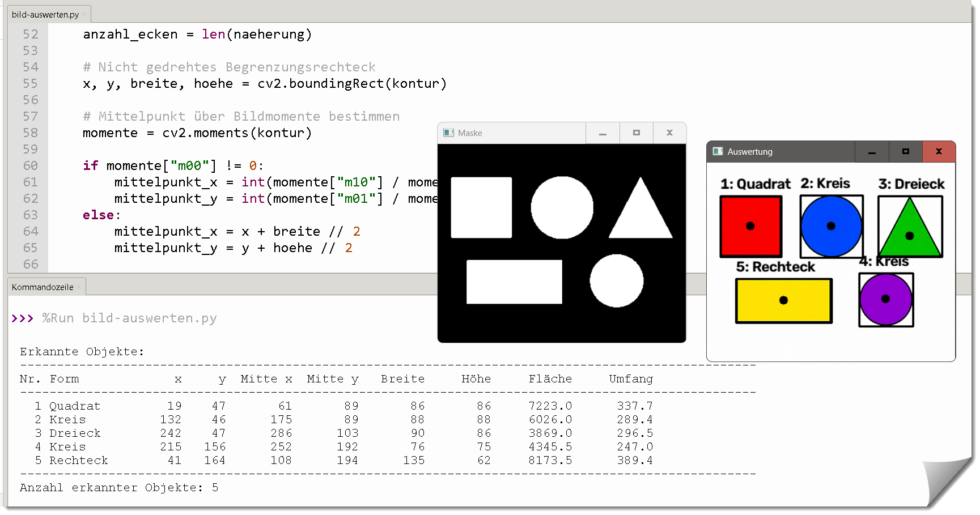Minimize the Auswertung window

(x=872, y=152)
